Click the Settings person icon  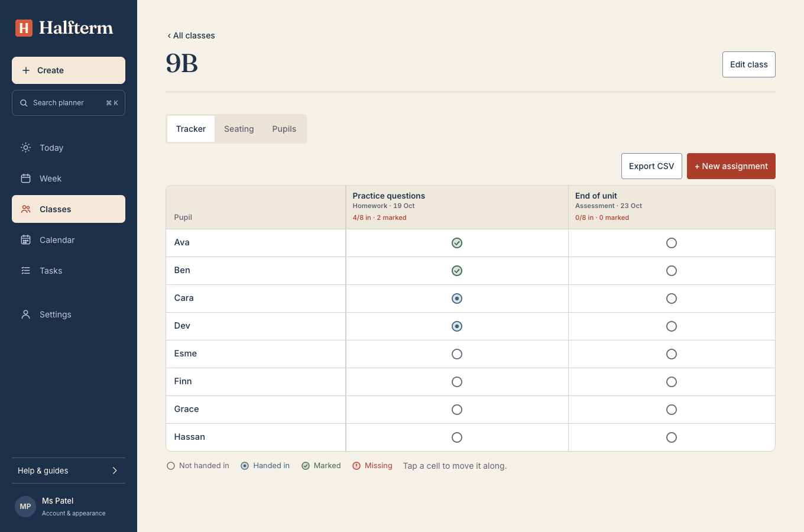26,314
